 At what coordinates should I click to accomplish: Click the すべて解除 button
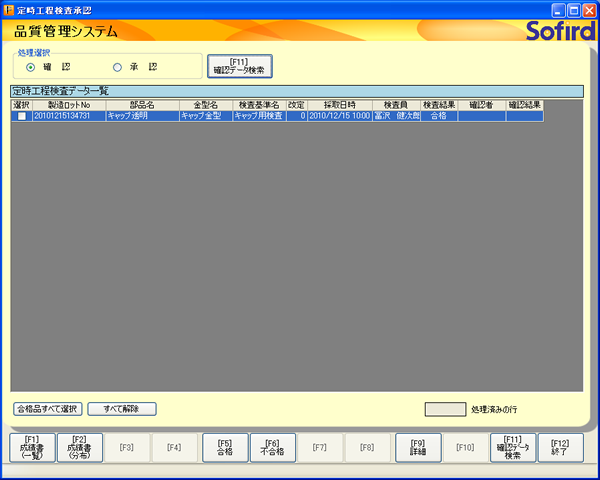[122, 408]
